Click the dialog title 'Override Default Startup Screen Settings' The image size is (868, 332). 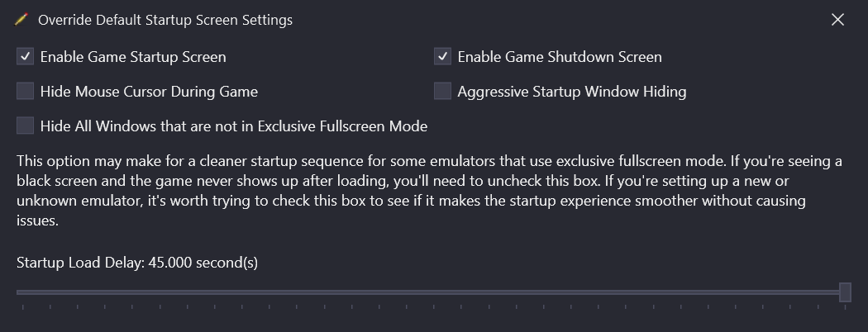click(x=165, y=20)
